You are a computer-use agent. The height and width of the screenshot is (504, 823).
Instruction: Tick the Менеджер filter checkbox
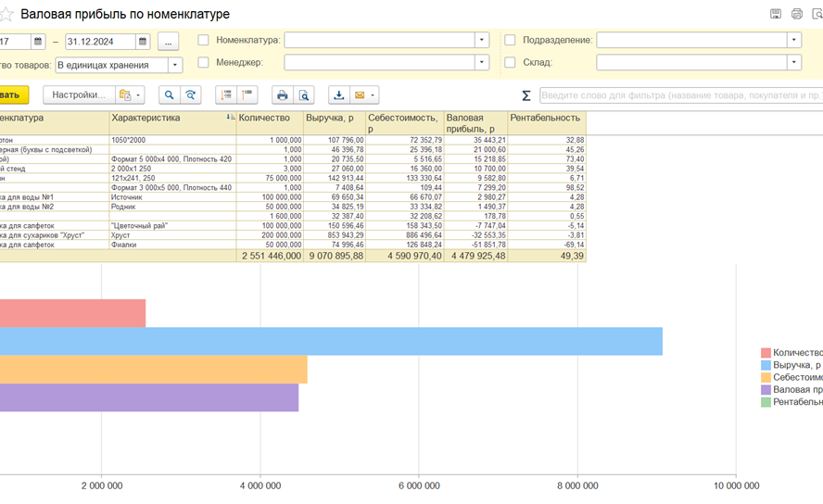[x=203, y=63]
